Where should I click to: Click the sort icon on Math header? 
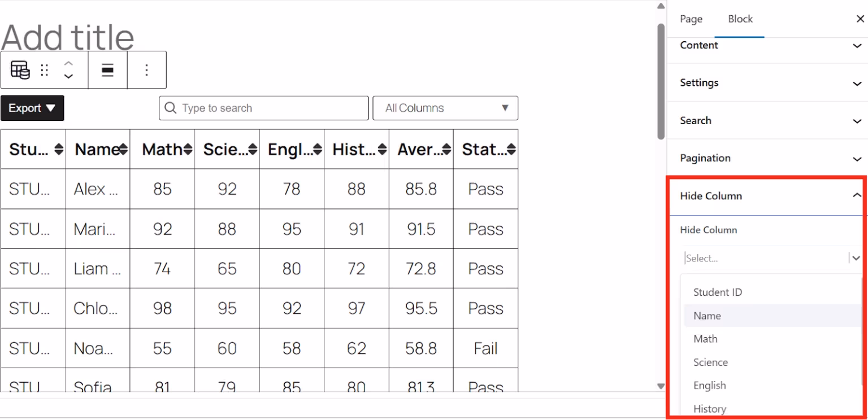click(188, 149)
